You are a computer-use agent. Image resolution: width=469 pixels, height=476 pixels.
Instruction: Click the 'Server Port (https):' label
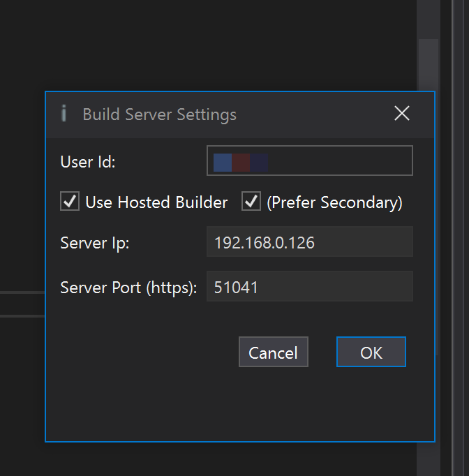(128, 288)
